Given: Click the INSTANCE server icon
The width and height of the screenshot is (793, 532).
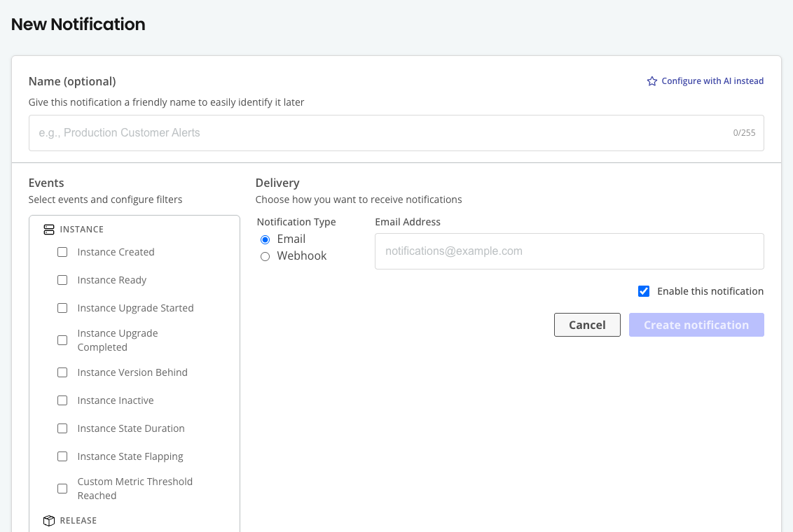Looking at the screenshot, I should [48, 229].
